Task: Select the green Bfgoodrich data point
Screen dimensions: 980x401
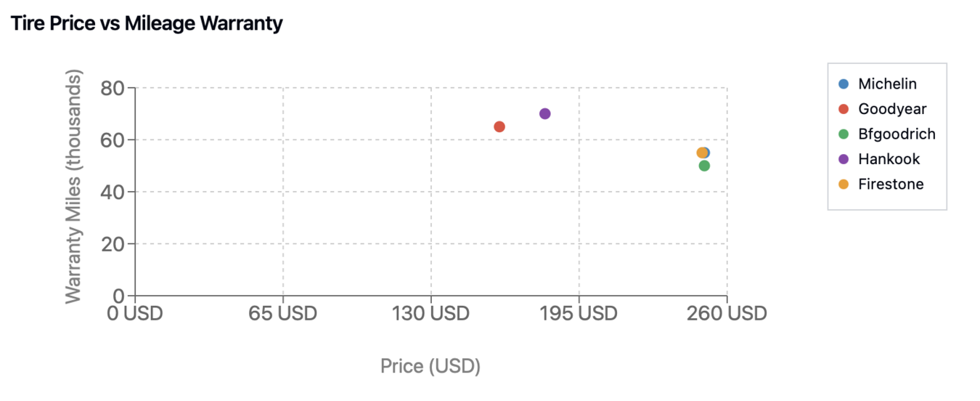Action: pos(704,166)
